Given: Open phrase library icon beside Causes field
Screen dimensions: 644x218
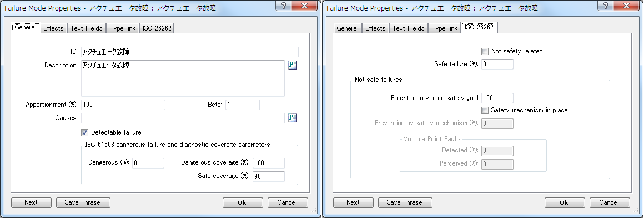Looking at the screenshot, I should (x=293, y=118).
